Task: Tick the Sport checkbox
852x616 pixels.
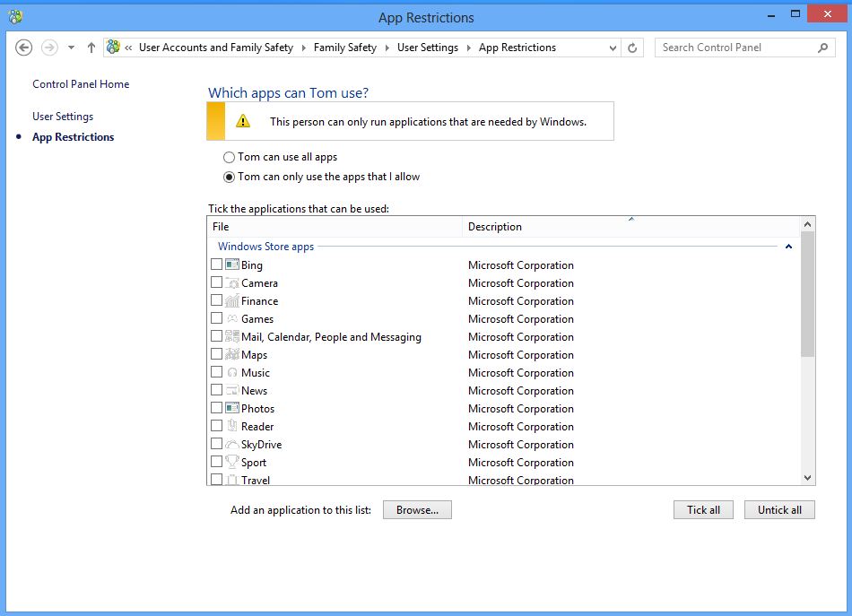Action: (x=216, y=462)
